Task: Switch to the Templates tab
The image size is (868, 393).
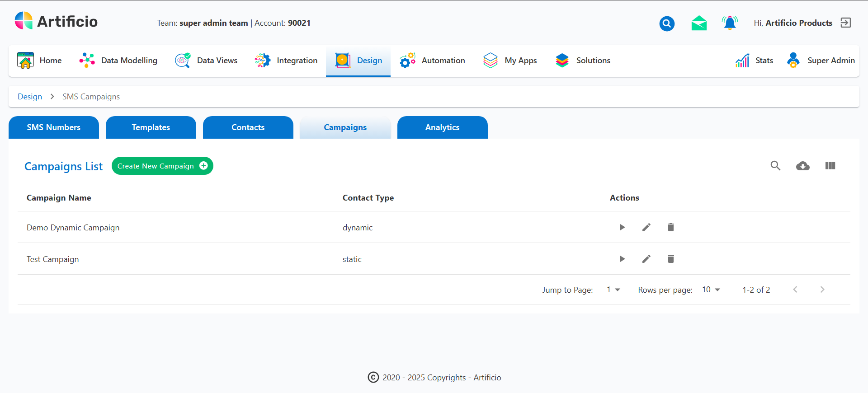Action: pyautogui.click(x=151, y=127)
